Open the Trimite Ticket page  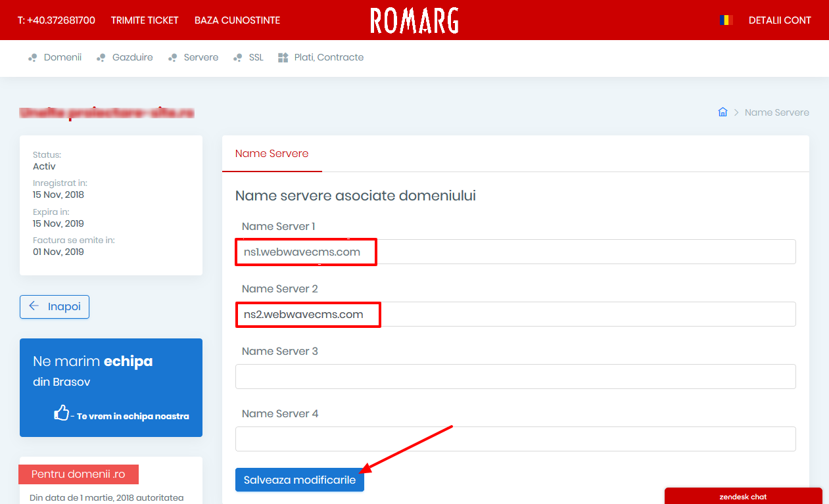[144, 20]
